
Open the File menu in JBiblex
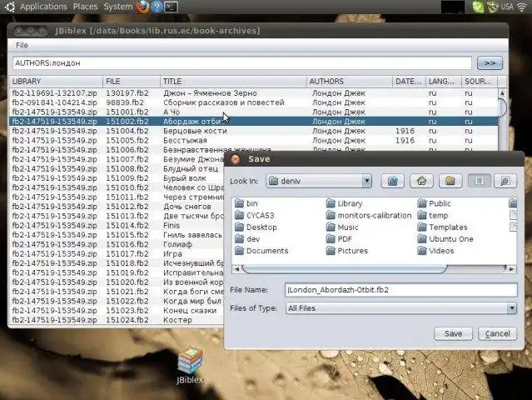tap(22, 45)
